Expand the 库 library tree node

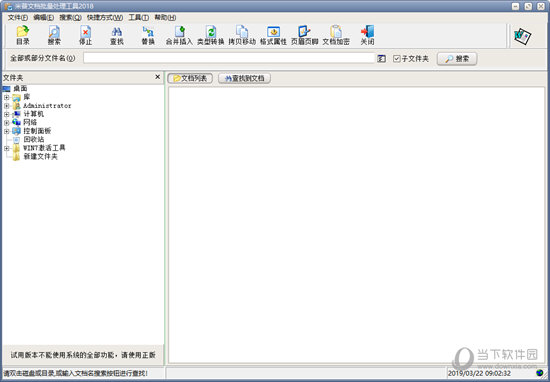[x=6, y=97]
